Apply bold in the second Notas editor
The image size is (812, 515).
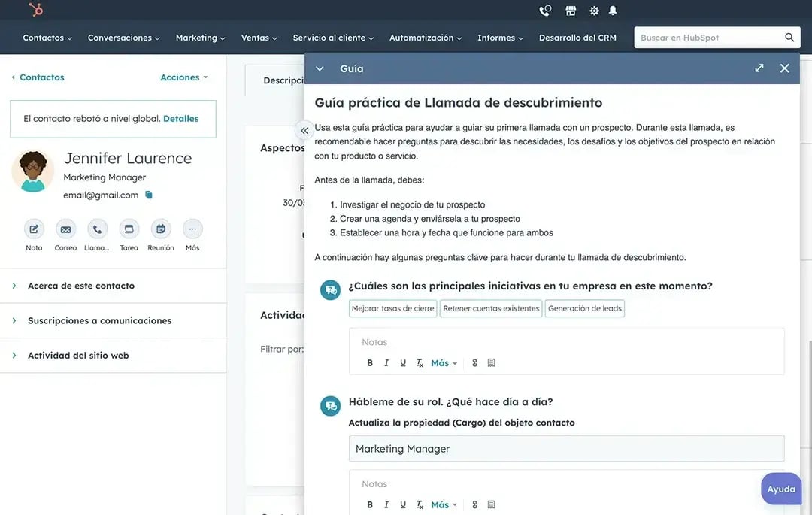[x=370, y=504]
